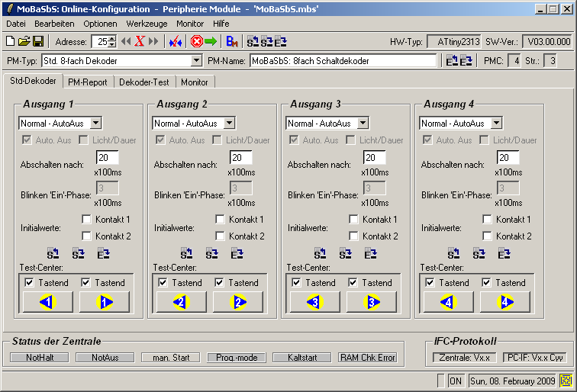This screenshot has height=392, width=577.
Task: Expand Ausgang 1 Normal - AutoAus dropdown
Action: pos(96,124)
